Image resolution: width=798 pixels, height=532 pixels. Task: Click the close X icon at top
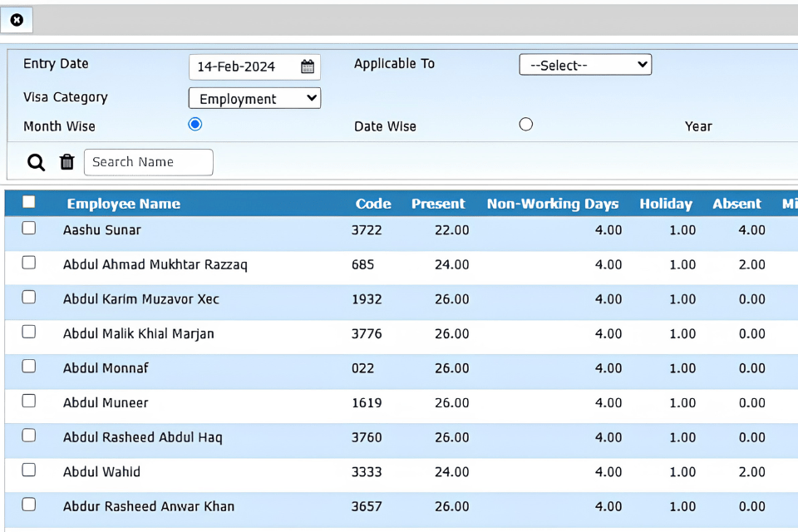[x=17, y=20]
